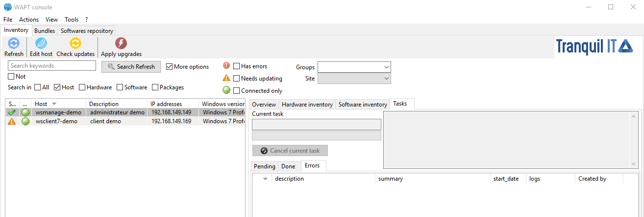Click the Search Refresh button
Screen dimensions: 644x217
pyautogui.click(x=131, y=67)
